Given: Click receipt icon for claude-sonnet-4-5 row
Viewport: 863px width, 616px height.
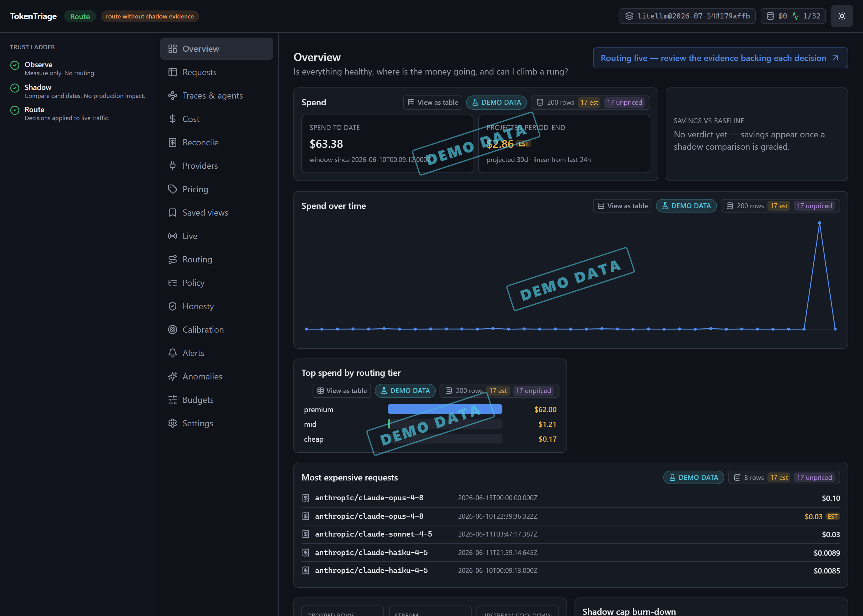Looking at the screenshot, I should (305, 534).
